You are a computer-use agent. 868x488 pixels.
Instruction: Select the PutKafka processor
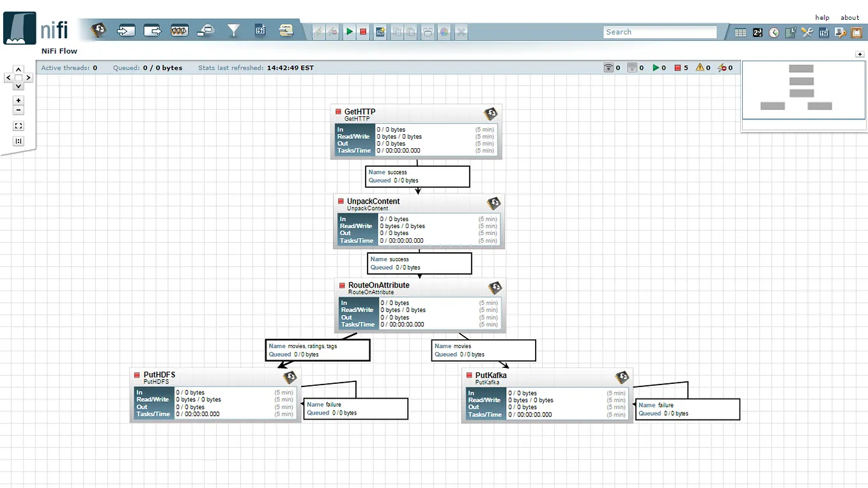tap(547, 395)
